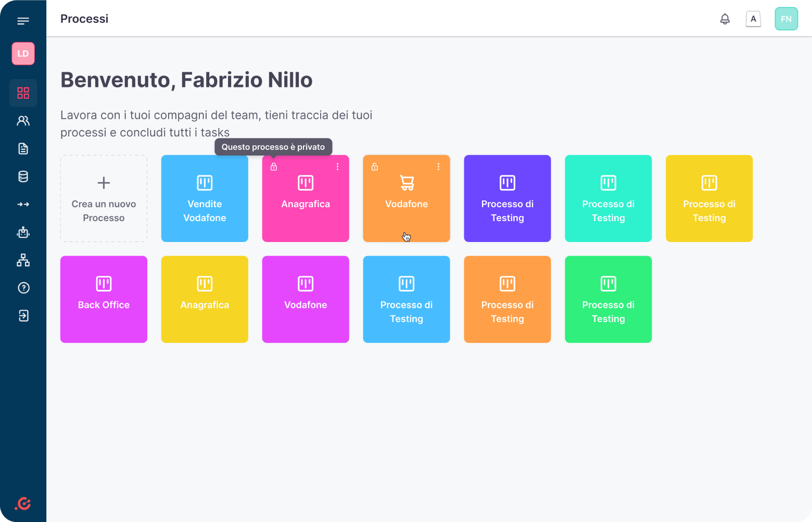Open the help question mark icon

tap(23, 288)
